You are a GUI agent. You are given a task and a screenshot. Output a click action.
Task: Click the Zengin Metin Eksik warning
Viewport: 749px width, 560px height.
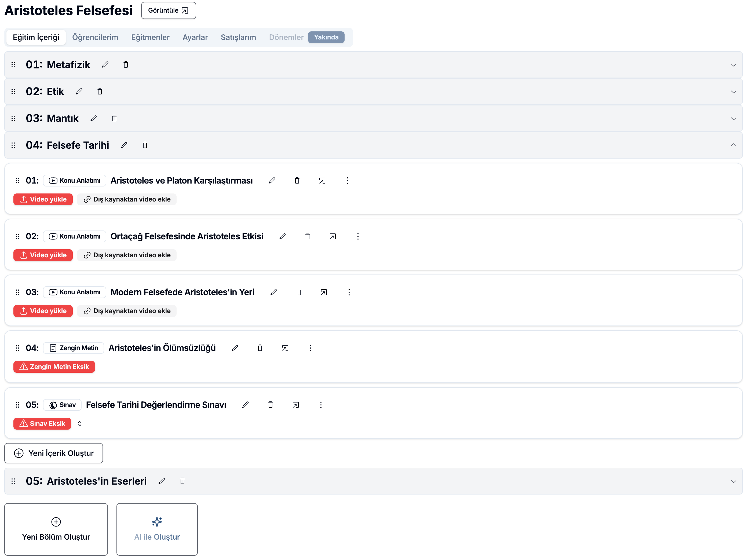click(54, 367)
